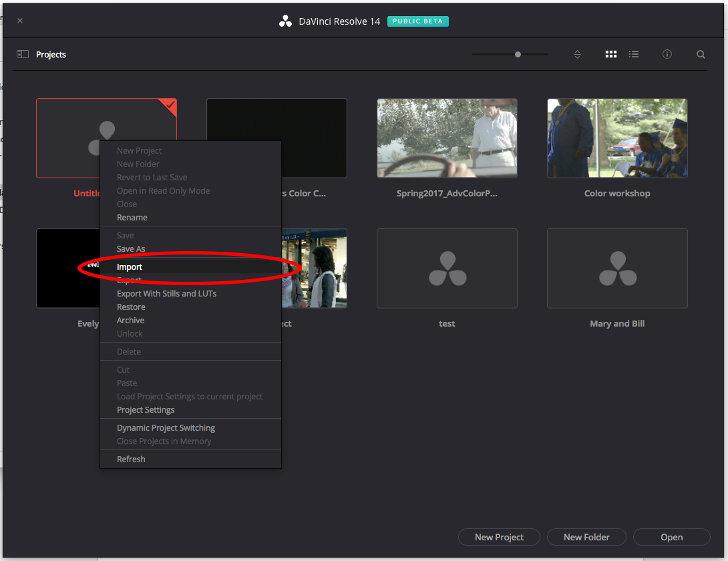Image resolution: width=728 pixels, height=561 pixels.
Task: Click the close X in the top-left corner
Action: [x=20, y=21]
